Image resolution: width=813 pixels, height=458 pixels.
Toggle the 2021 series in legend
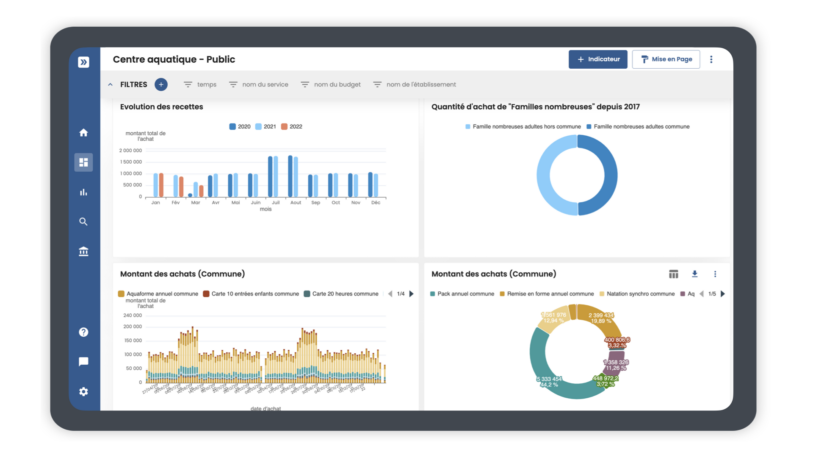(x=265, y=127)
